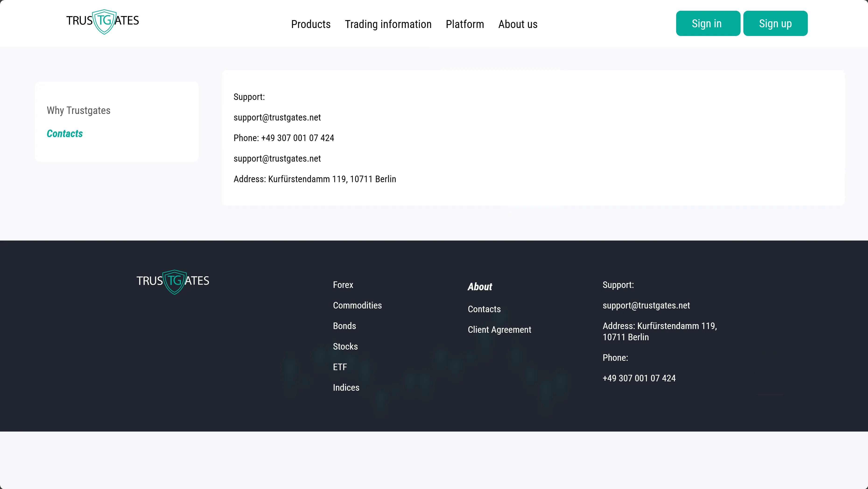Open the Bonds link in footer
Viewport: 868px width, 489px height.
tap(344, 326)
